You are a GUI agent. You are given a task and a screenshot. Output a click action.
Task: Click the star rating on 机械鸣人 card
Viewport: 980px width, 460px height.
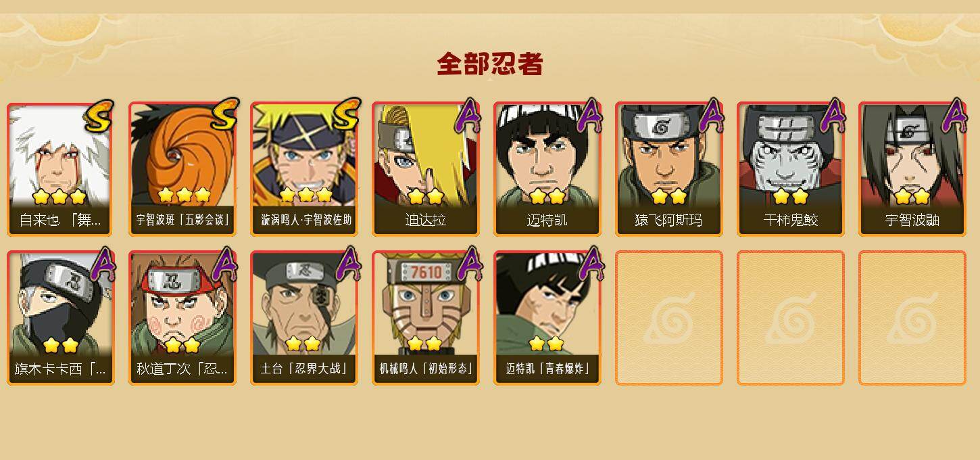(x=424, y=344)
